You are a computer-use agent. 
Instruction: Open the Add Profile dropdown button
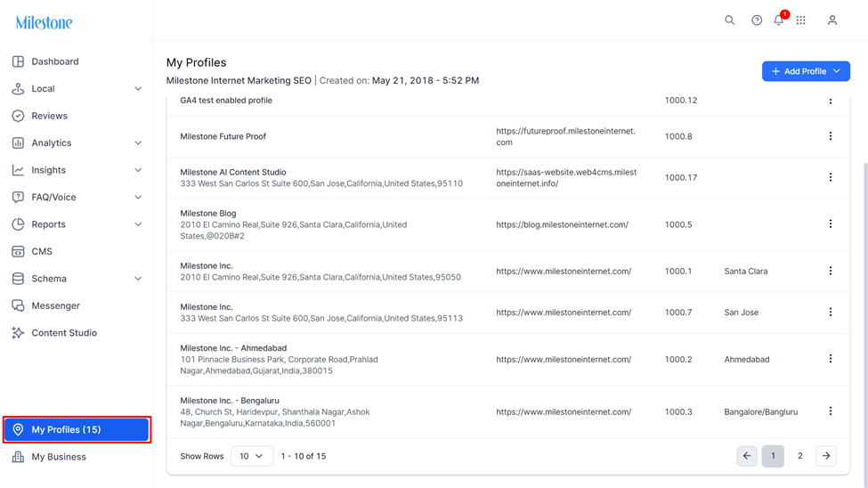806,71
